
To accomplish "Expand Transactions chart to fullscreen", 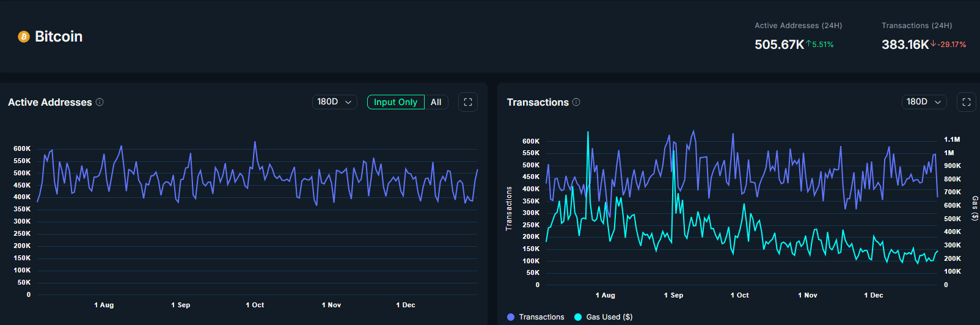I will (967, 102).
